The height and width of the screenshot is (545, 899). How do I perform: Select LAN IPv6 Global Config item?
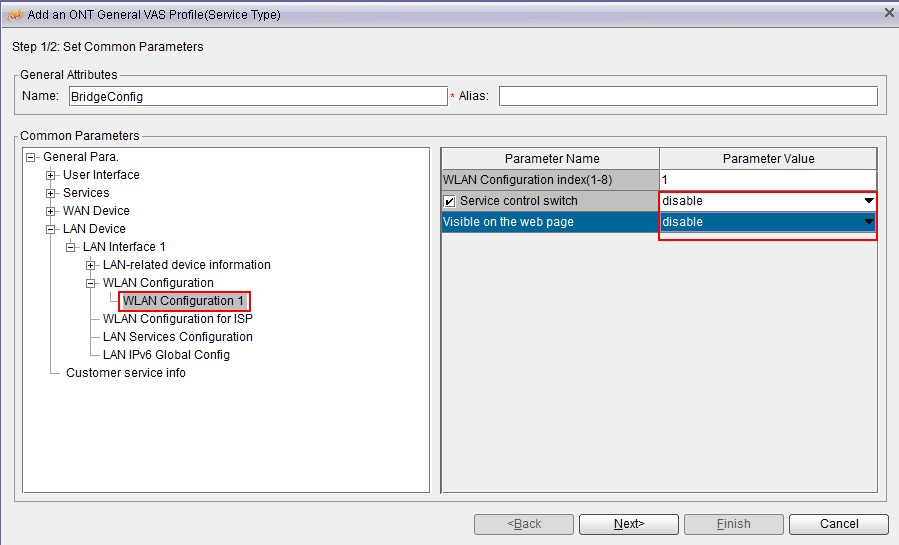pyautogui.click(x=166, y=355)
